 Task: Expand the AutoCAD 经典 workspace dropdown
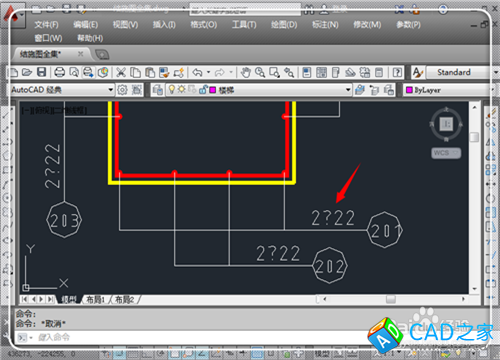pos(62,90)
